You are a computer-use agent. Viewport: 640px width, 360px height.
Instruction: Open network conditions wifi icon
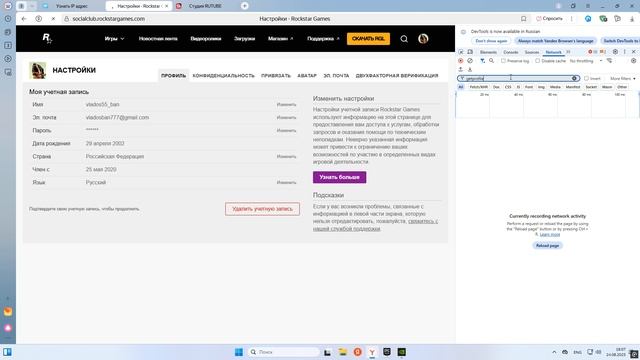[x=609, y=61]
